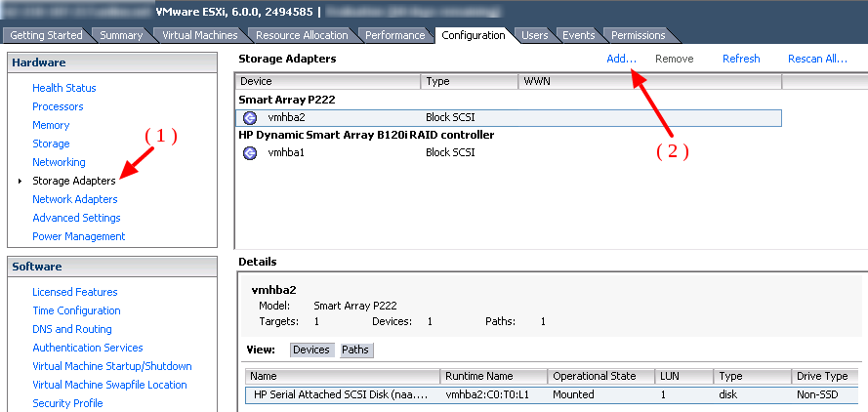
Task: Click the vmhba2 storage adapter icon
Action: click(250, 117)
